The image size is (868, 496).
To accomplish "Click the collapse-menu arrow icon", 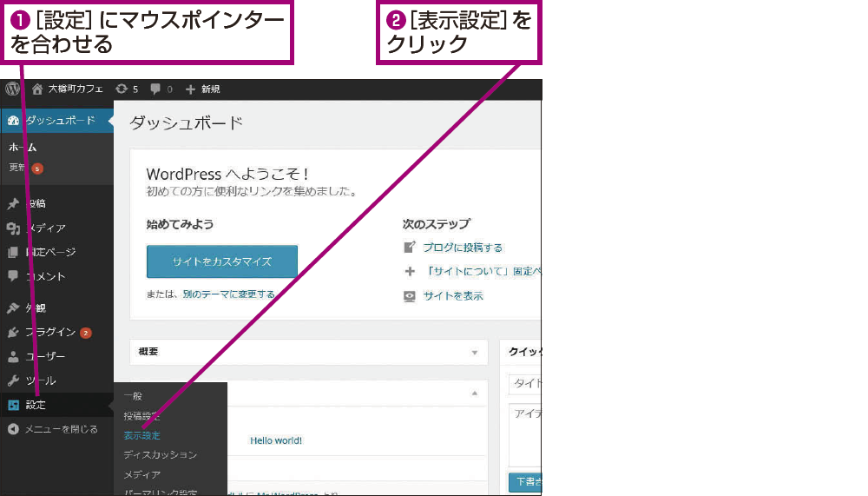I will (13, 429).
